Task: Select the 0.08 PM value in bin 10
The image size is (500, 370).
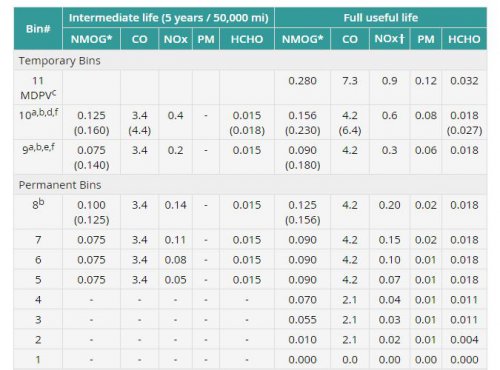Action: click(426, 116)
